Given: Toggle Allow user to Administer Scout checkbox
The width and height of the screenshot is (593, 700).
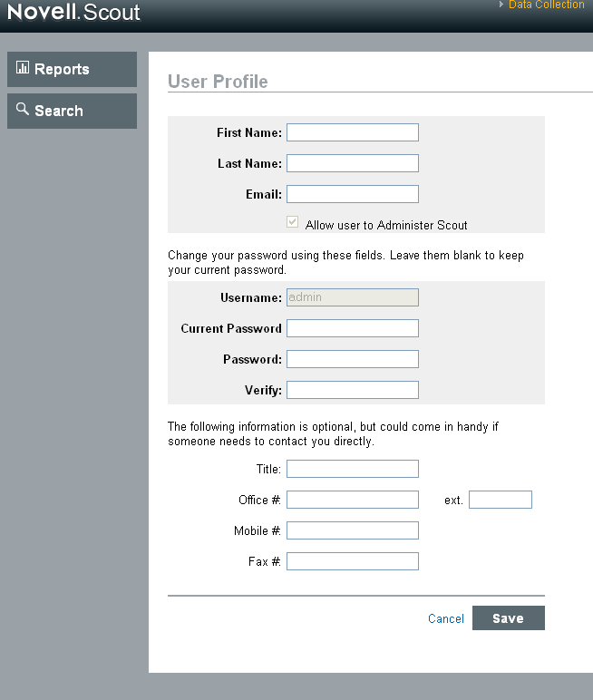Looking at the screenshot, I should coord(292,223).
